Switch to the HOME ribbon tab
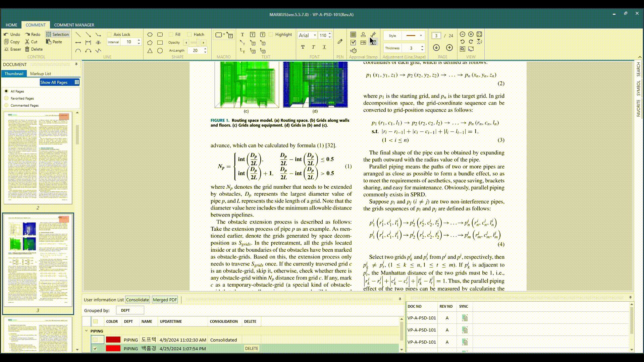 tap(11, 25)
